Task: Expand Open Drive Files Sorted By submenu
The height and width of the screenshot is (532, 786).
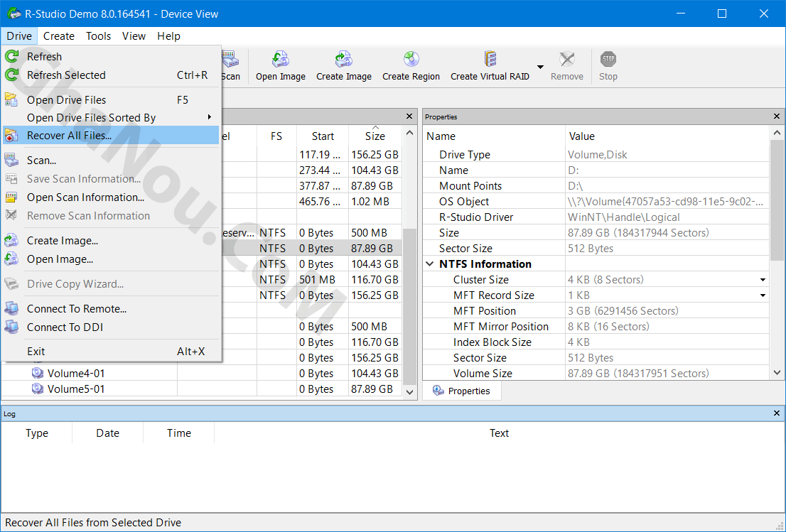Action: point(209,117)
